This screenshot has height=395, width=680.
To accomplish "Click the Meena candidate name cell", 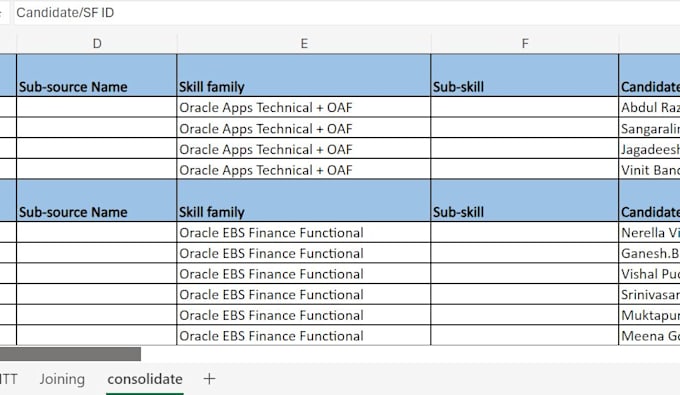I will click(649, 336).
